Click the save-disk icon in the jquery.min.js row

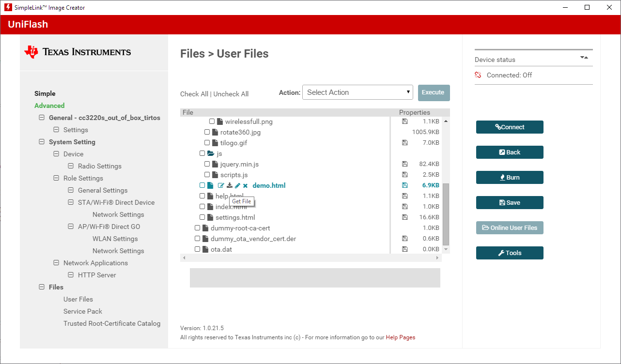click(405, 164)
